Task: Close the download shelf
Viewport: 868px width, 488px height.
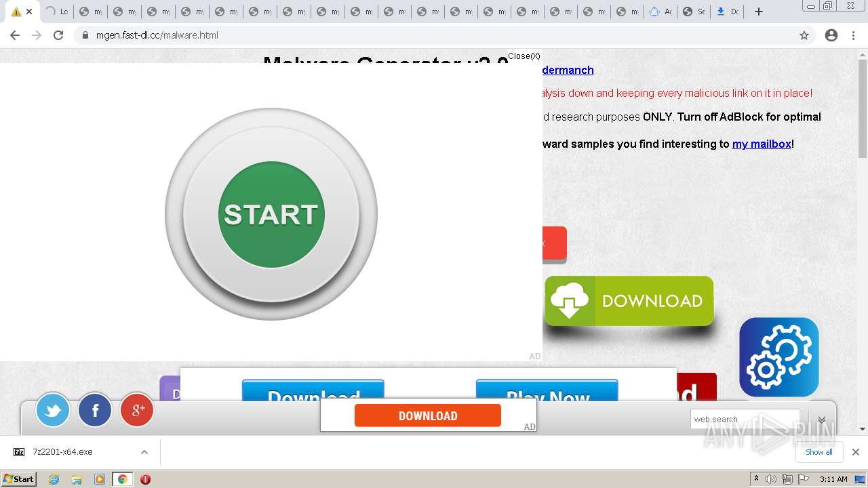Action: coord(856,452)
